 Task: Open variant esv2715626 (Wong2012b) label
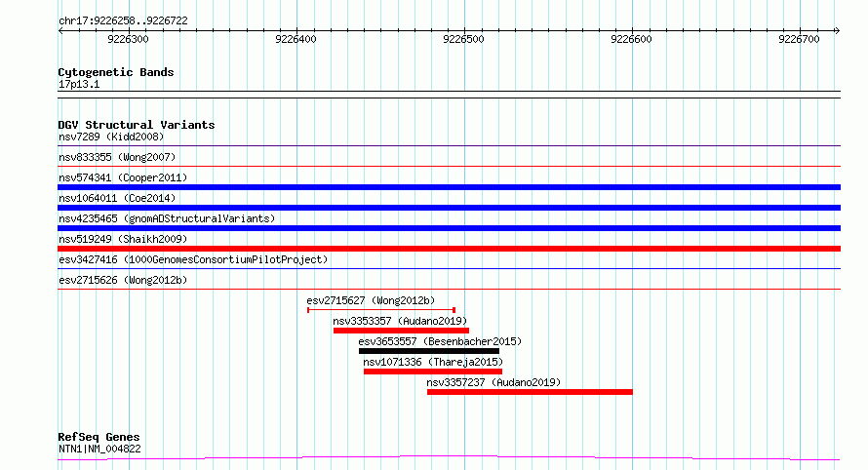click(123, 280)
